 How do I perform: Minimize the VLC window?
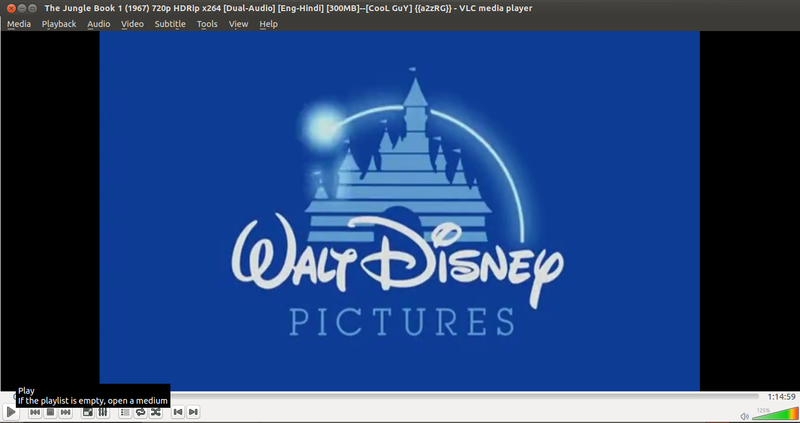click(x=22, y=8)
